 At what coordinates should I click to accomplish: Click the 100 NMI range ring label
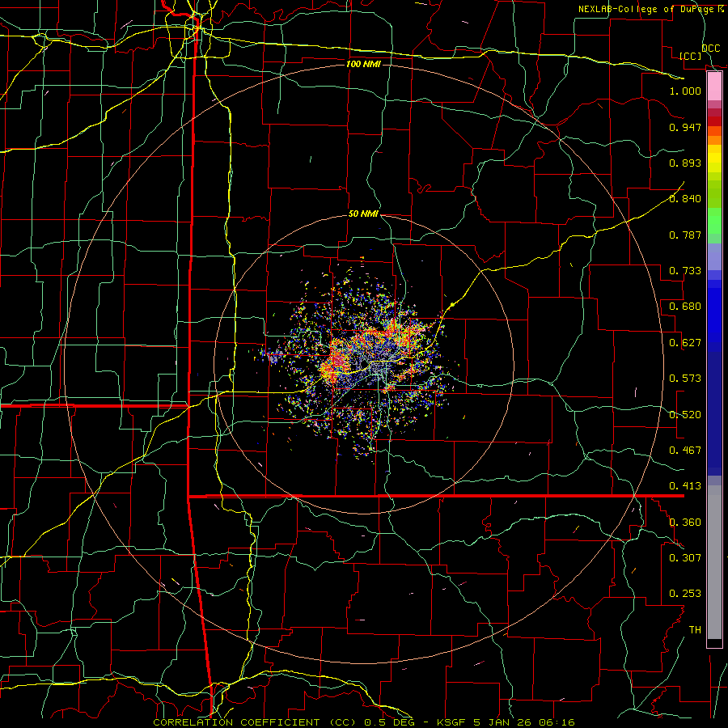363,64
